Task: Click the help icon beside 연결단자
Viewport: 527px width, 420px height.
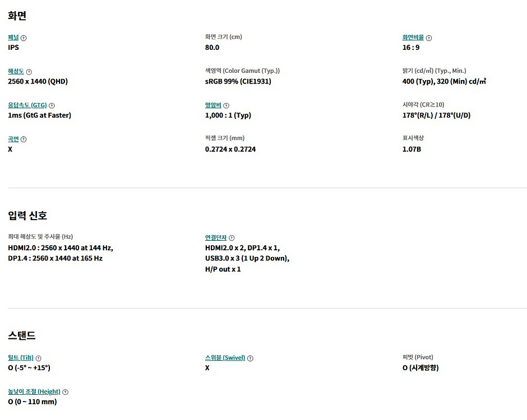Action: [232, 237]
